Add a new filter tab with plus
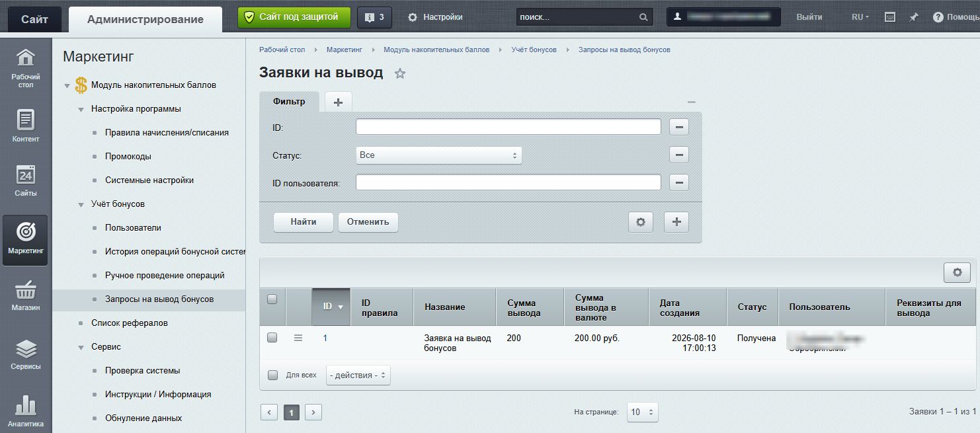 pos(338,102)
